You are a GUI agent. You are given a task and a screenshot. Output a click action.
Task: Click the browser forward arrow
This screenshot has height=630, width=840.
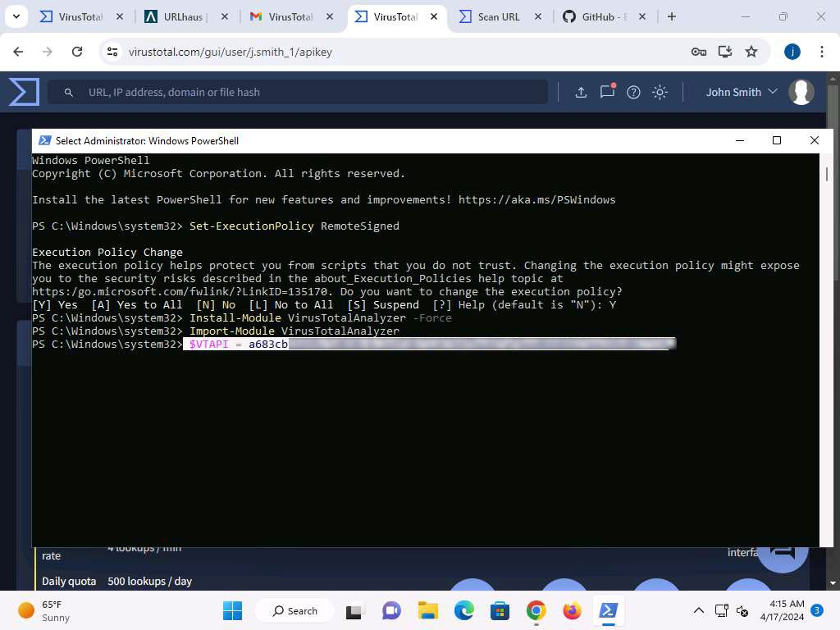(47, 52)
